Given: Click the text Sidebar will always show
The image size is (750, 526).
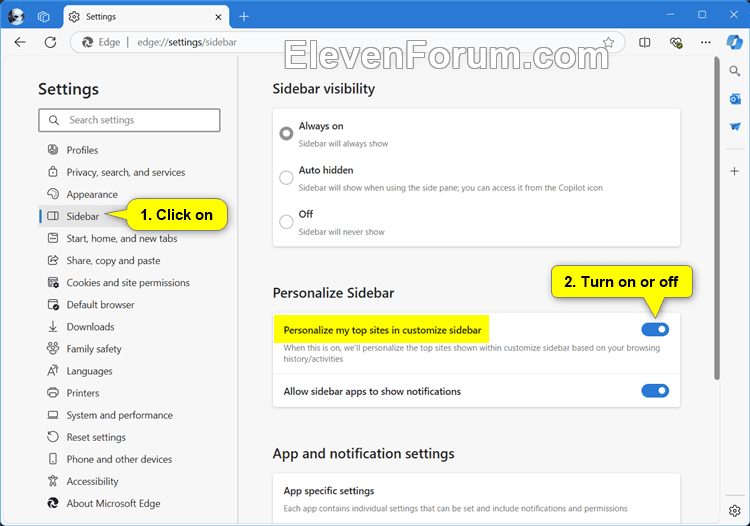Looking at the screenshot, I should [343, 143].
